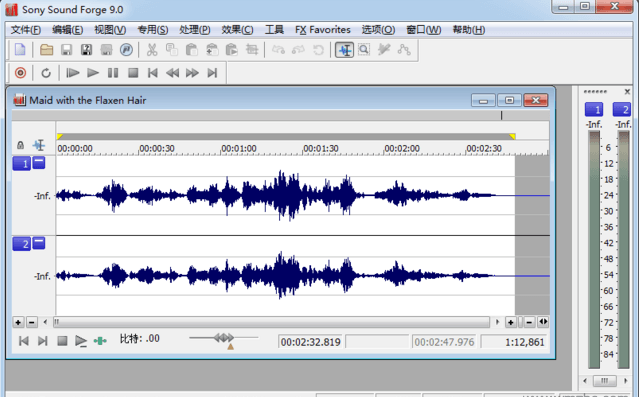Image resolution: width=639 pixels, height=397 pixels.
Task: Click the green scrub mode icon
Action: point(100,341)
